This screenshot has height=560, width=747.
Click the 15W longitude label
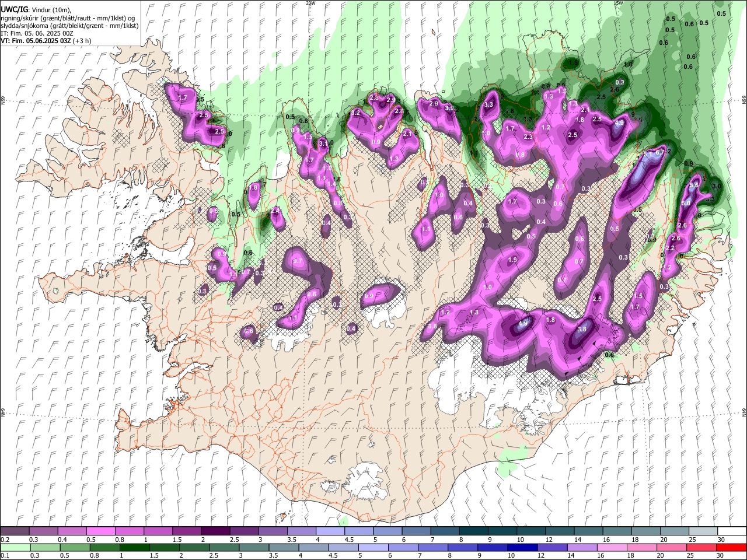pos(618,3)
